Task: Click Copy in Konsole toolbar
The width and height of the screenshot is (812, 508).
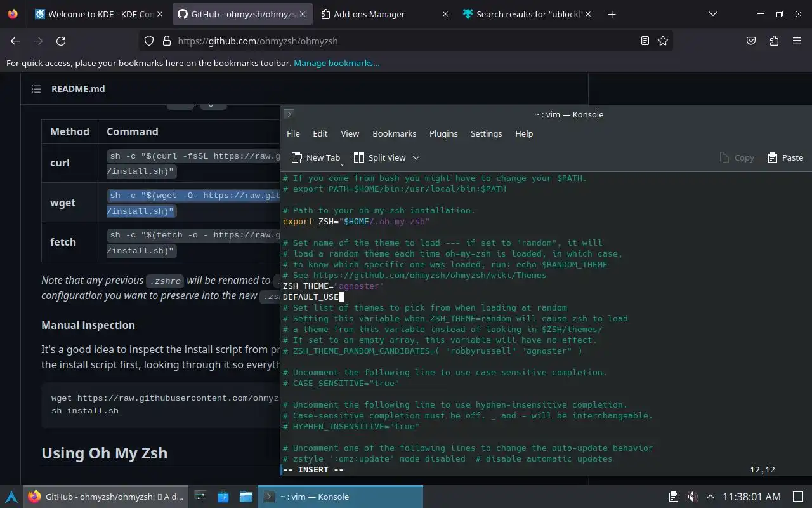Action: tap(737, 157)
